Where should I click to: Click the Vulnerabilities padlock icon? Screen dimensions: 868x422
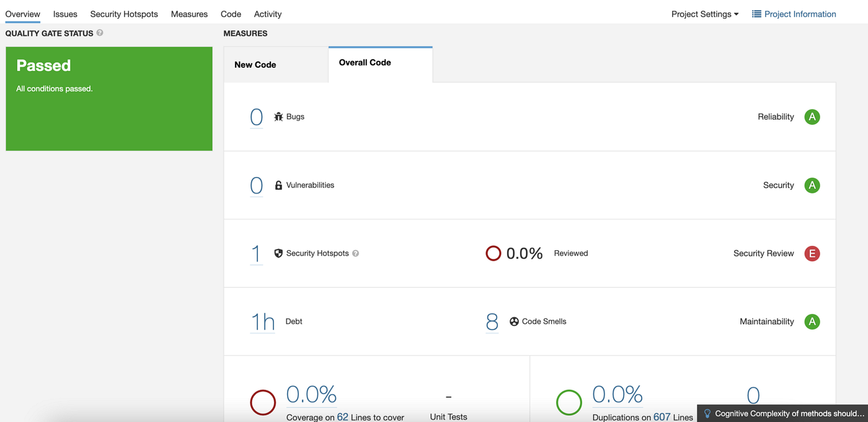tap(278, 184)
